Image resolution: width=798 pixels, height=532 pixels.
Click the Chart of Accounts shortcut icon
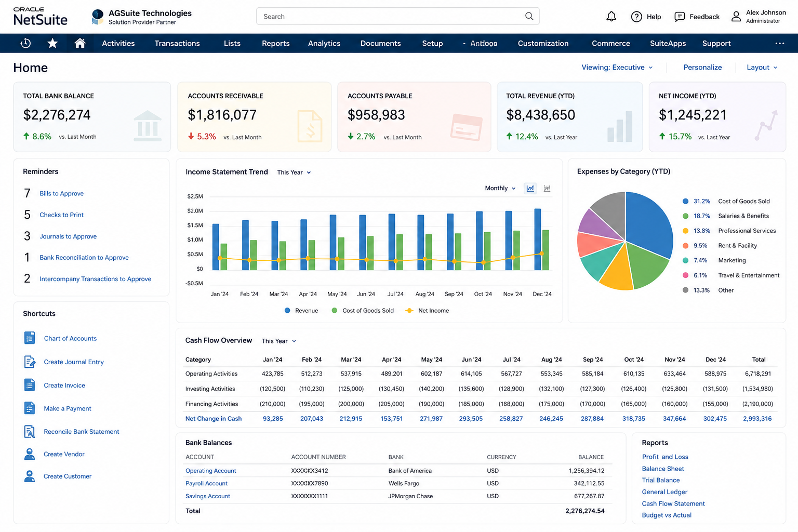click(30, 338)
